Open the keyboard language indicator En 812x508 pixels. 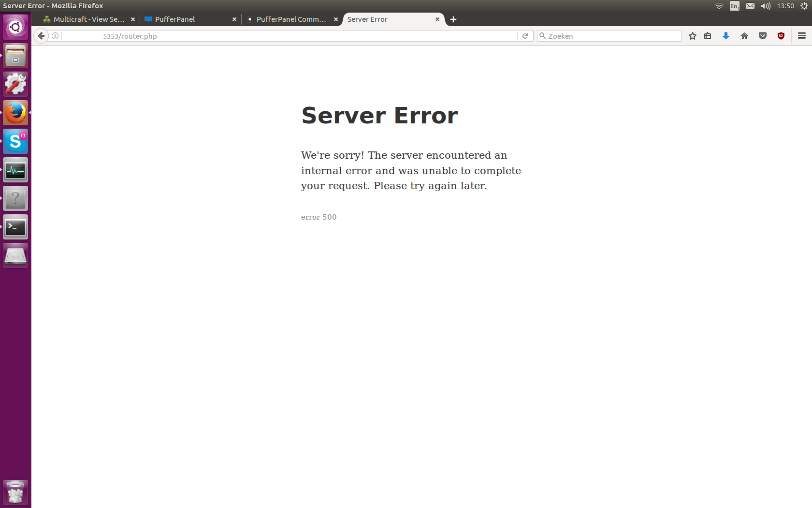(735, 6)
